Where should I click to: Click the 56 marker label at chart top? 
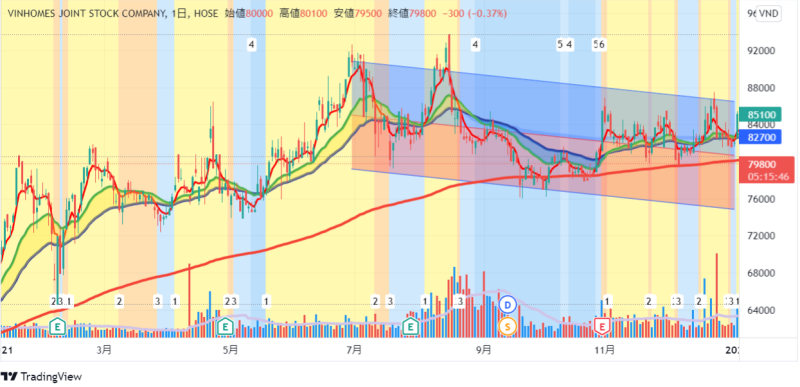pos(598,45)
